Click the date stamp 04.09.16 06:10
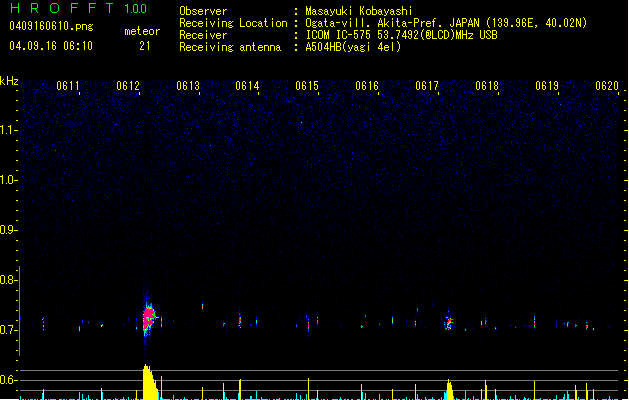 click(x=51, y=46)
